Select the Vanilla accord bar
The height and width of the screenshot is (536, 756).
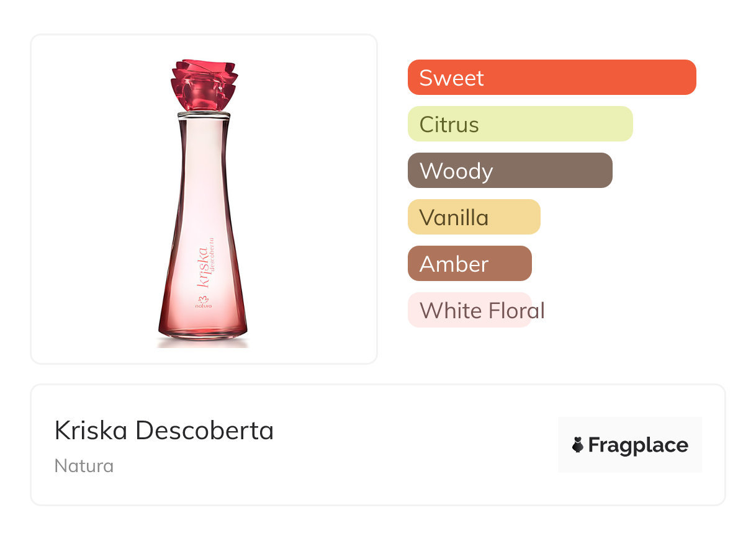(x=474, y=217)
